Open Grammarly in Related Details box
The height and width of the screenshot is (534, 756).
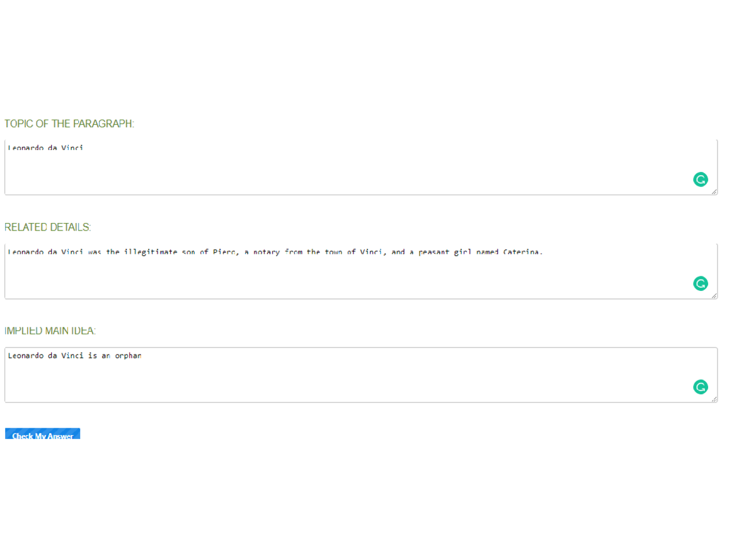700,284
